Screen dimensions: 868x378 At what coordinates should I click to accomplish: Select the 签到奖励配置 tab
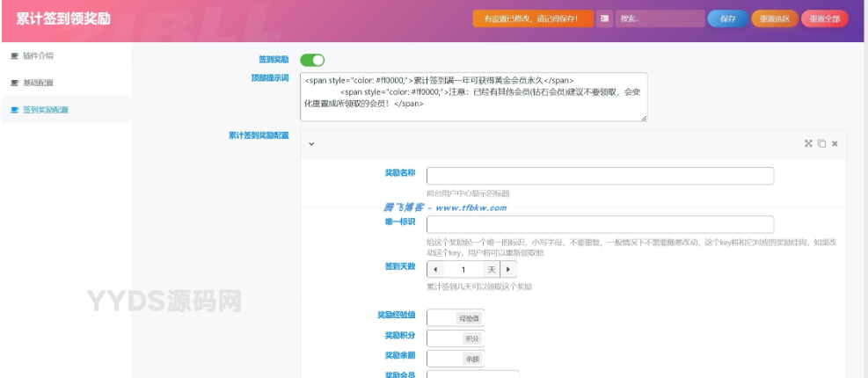(46, 110)
